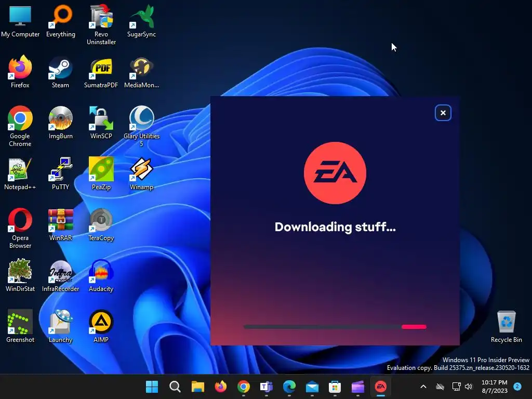532x399 pixels.
Task: Select the WinDirStat desktop icon
Action: tap(20, 275)
